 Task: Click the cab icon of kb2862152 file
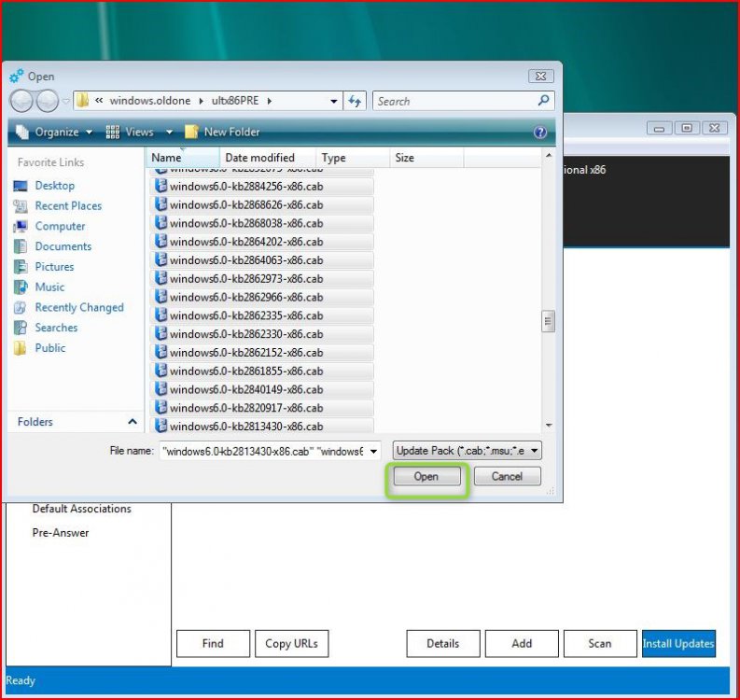click(x=161, y=352)
